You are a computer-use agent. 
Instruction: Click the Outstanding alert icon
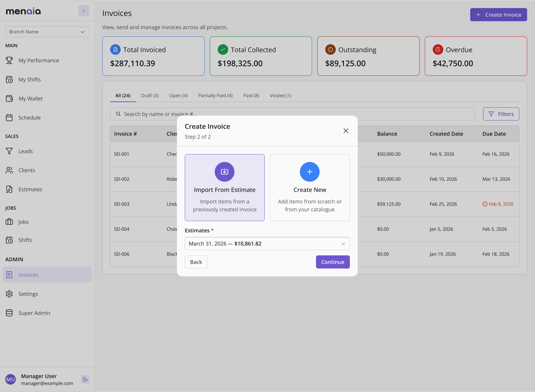(330, 50)
